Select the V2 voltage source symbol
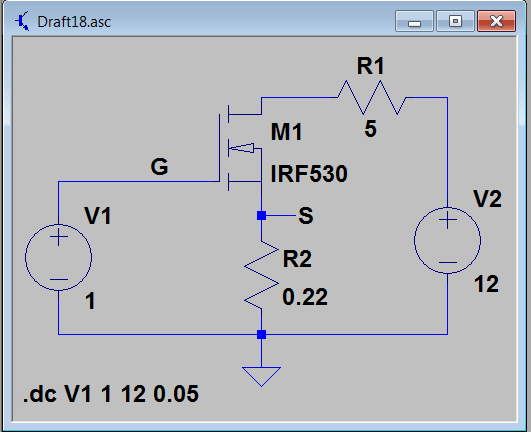The height and width of the screenshot is (432, 531). (447, 240)
